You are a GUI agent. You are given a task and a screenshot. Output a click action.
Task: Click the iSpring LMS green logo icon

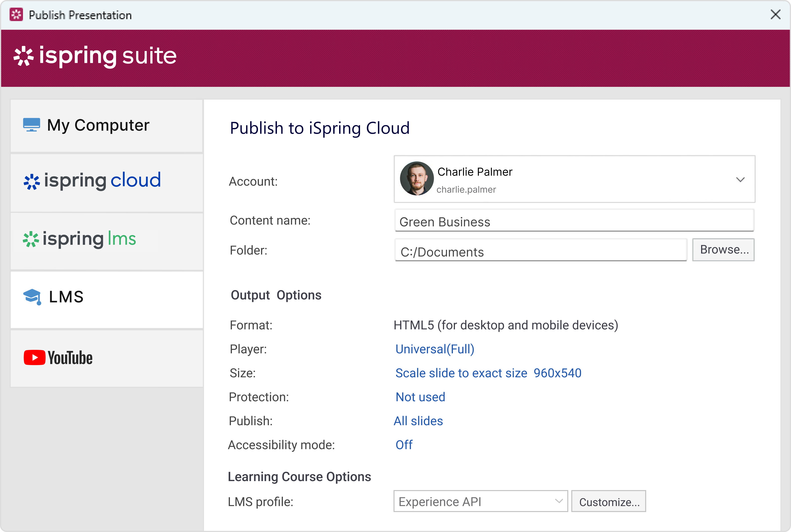tap(31, 239)
